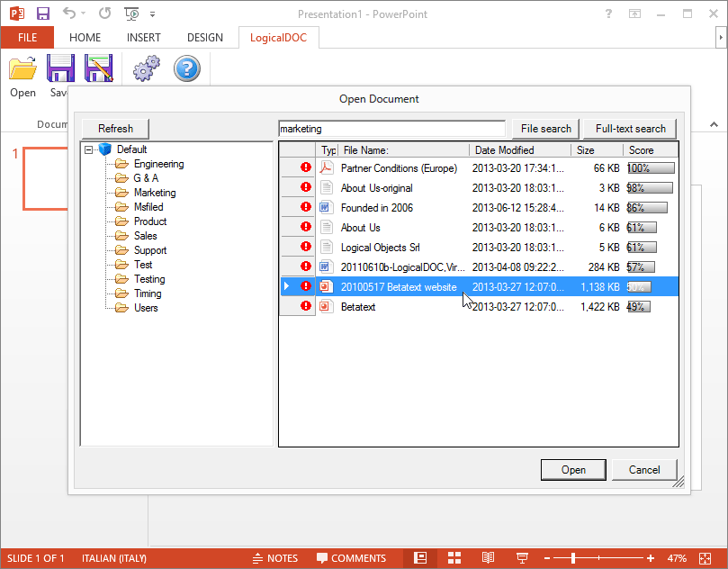Click the Full-text search button

coord(631,129)
